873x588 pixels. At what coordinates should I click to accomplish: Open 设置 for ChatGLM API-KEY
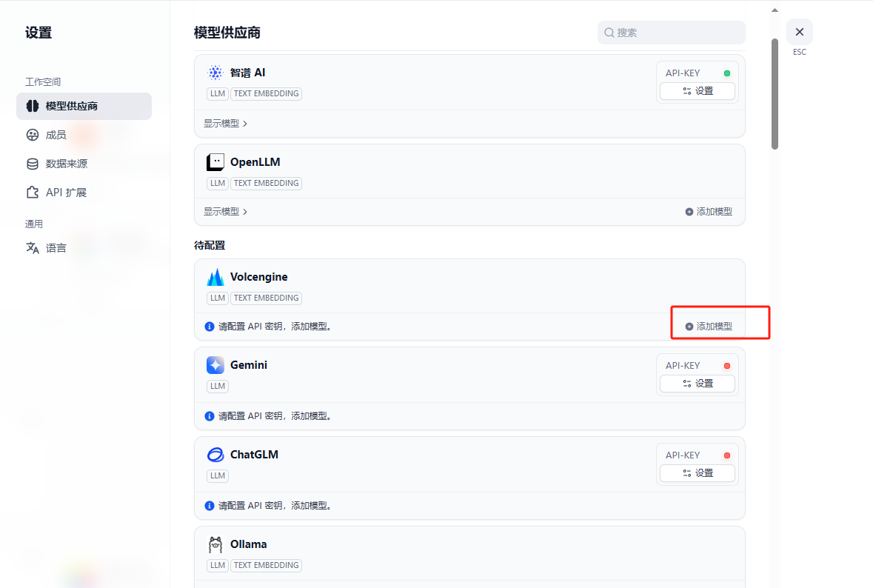pos(697,472)
